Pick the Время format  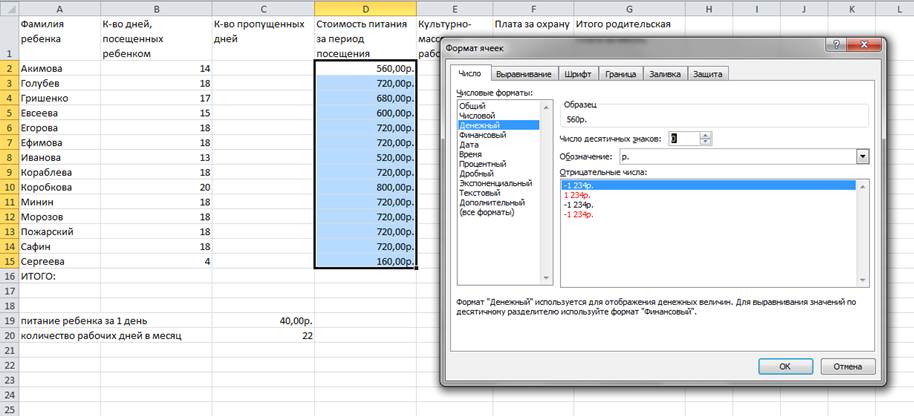tap(499, 154)
